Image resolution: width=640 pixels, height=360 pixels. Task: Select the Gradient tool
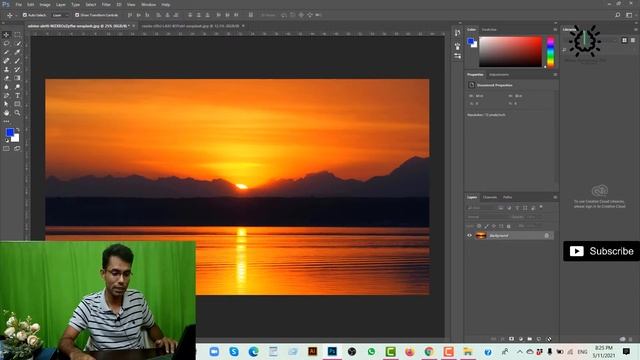click(x=17, y=78)
